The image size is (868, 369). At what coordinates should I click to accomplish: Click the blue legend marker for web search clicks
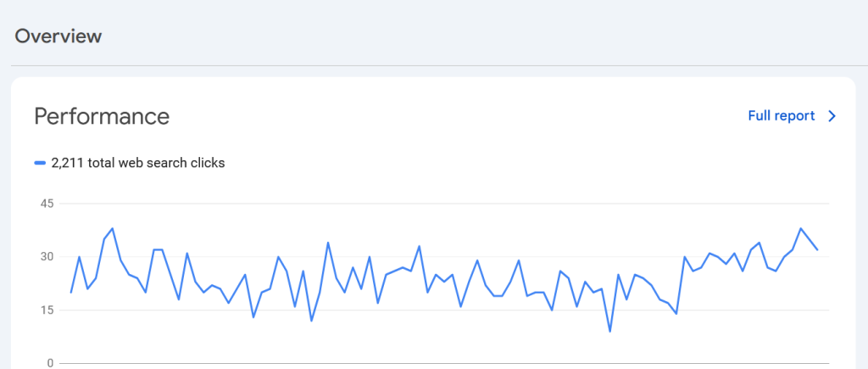click(x=40, y=163)
